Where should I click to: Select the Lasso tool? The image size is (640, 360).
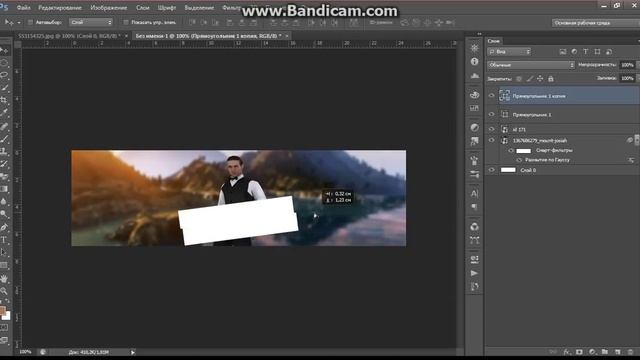tap(4, 75)
